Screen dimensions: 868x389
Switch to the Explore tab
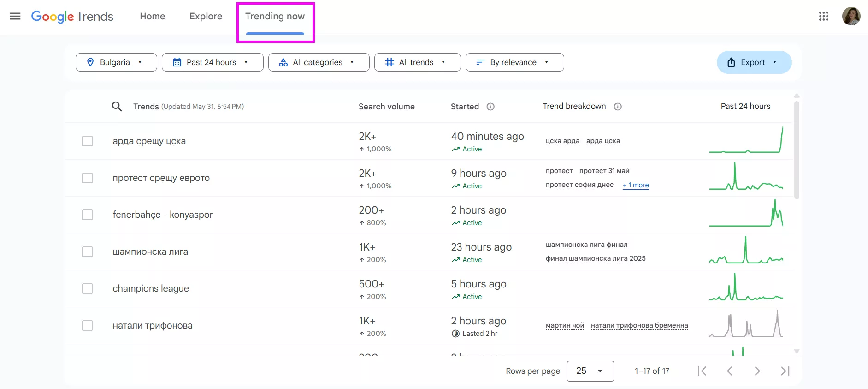tap(206, 17)
